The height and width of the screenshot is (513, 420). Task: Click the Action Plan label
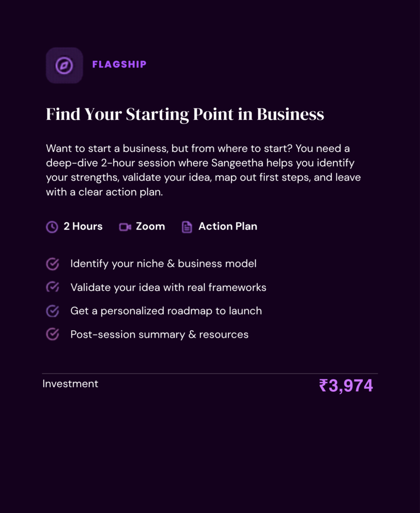(x=228, y=226)
